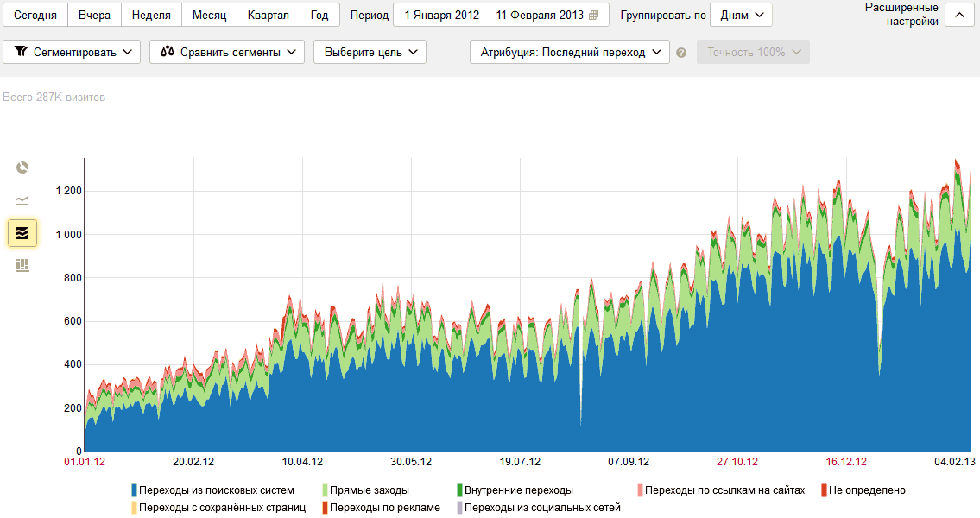This screenshot has height=518, width=980.
Task: Open the Группировать по Дням dropdown
Action: coord(741,14)
